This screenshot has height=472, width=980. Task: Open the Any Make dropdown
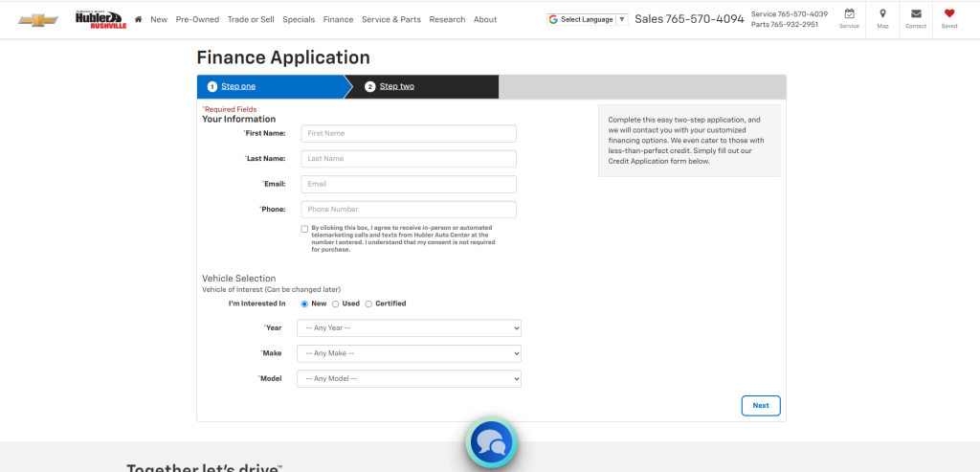point(409,353)
